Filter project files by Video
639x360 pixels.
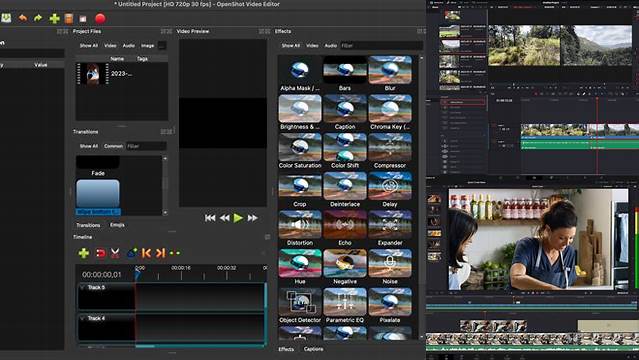(110, 46)
